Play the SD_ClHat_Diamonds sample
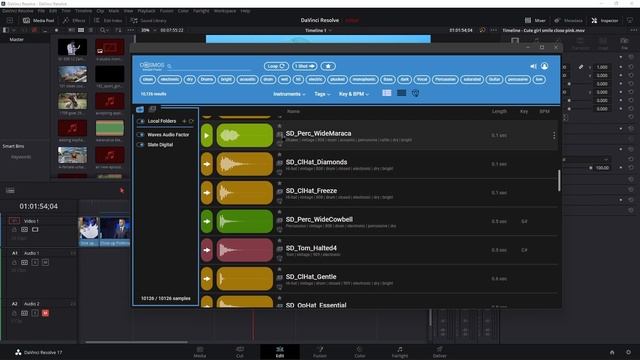640x360 pixels. coord(207,164)
